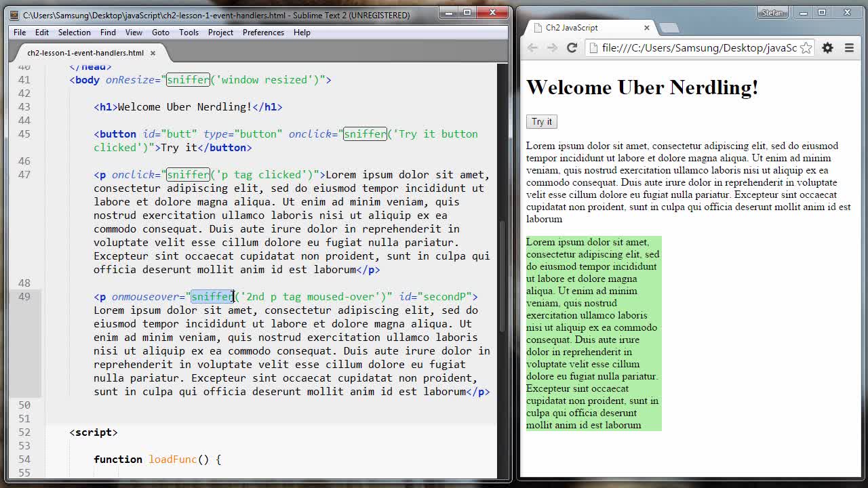The image size is (868, 488).
Task: Click the id="secondP" attribute text
Action: [x=435, y=296]
